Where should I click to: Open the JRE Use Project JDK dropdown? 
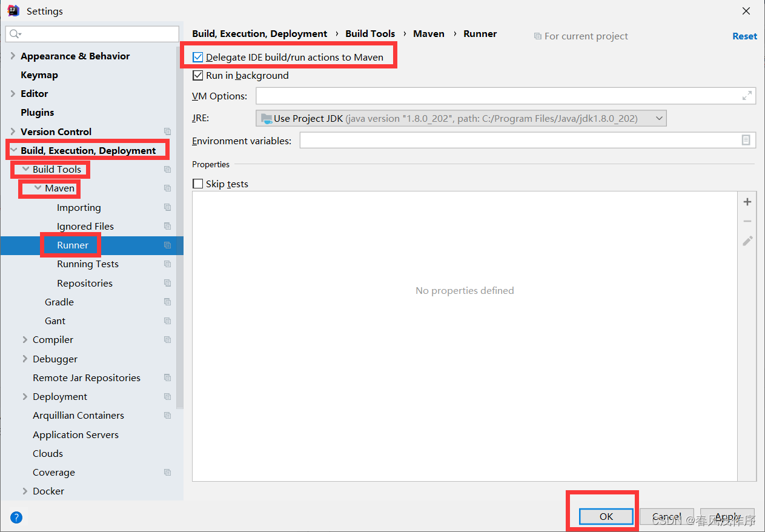461,118
